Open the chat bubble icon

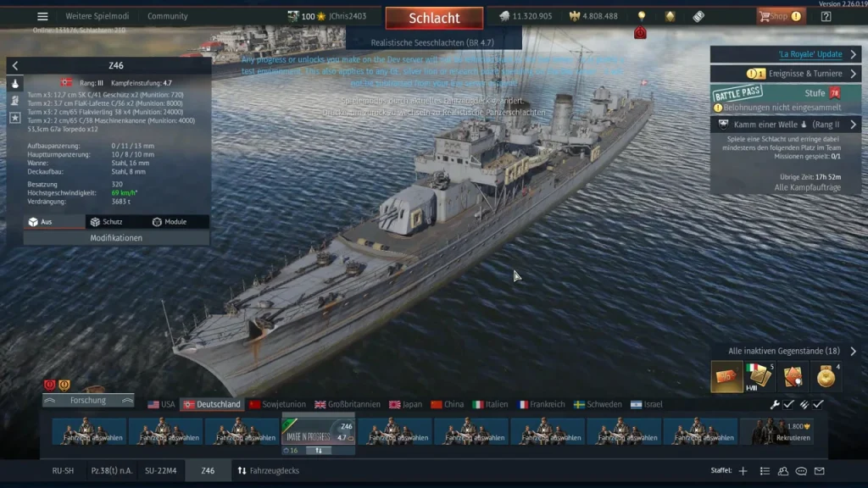(801, 471)
